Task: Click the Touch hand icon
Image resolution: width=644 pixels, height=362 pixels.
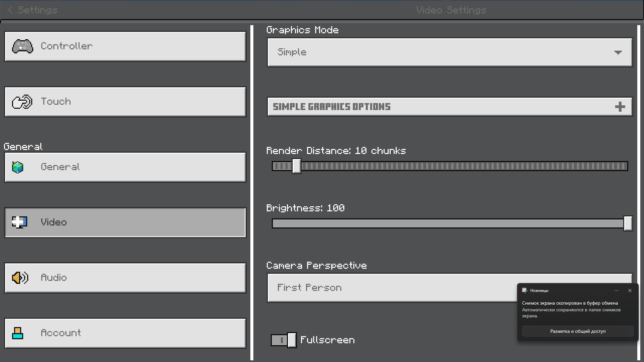Action: (x=22, y=102)
